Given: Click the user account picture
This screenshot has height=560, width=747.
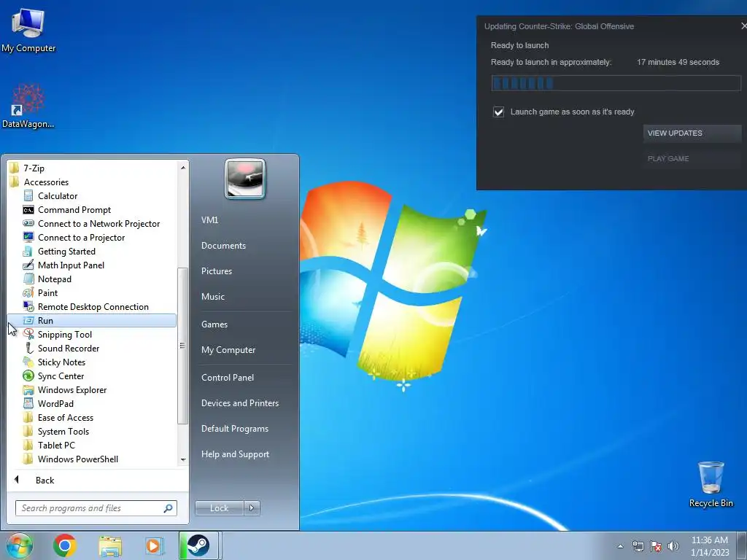Looking at the screenshot, I should click(245, 179).
